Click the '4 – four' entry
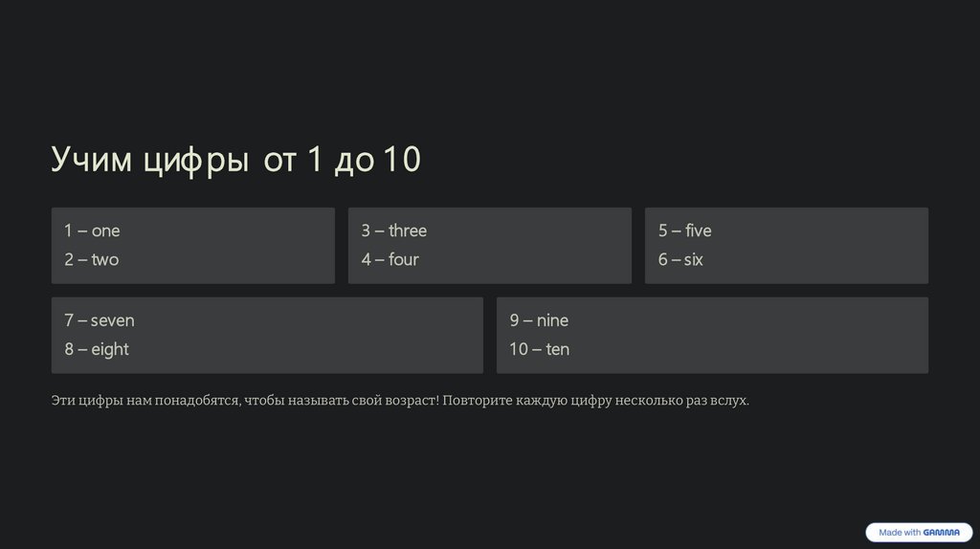This screenshot has height=549, width=980. (390, 259)
